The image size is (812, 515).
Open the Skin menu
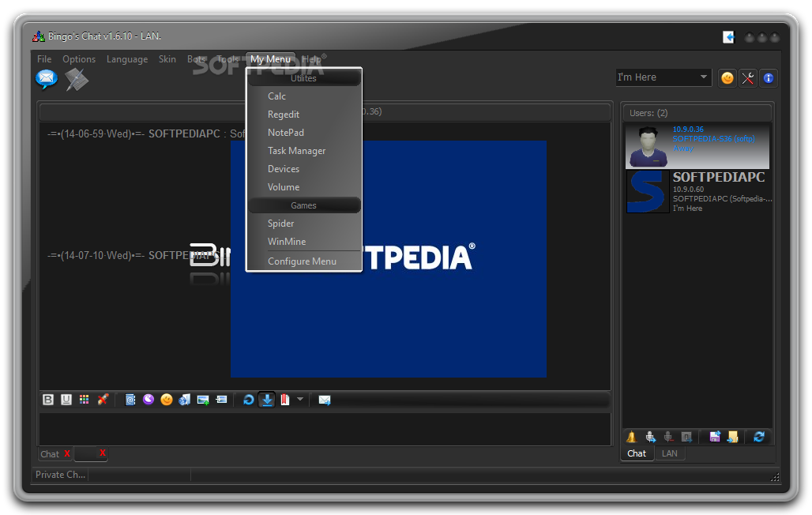[167, 59]
